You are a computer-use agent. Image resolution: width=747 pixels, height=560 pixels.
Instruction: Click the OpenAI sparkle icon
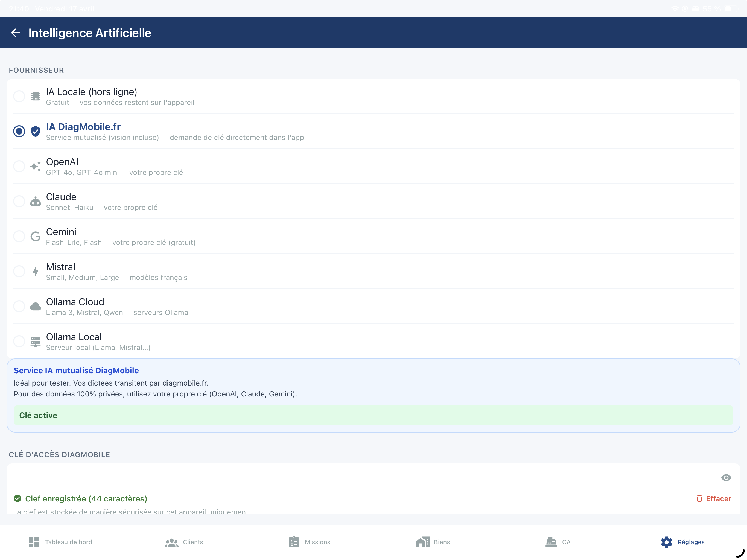click(36, 166)
